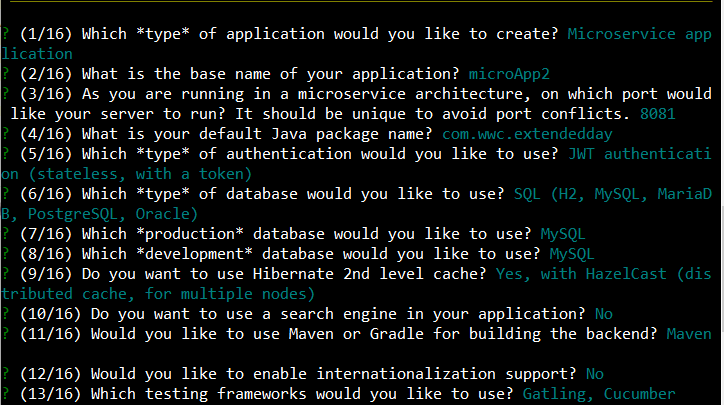Click internationalization support answer 'No'

point(595,374)
